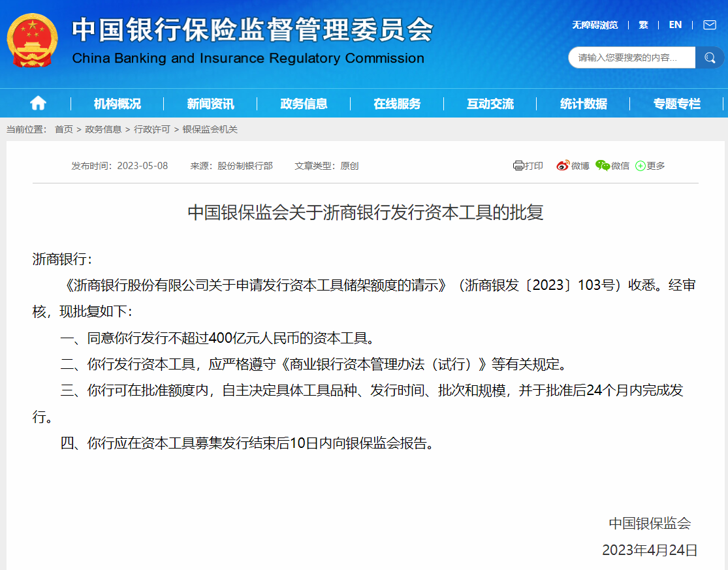
Task: Open the mail envelope icon at top right
Action: click(x=710, y=25)
